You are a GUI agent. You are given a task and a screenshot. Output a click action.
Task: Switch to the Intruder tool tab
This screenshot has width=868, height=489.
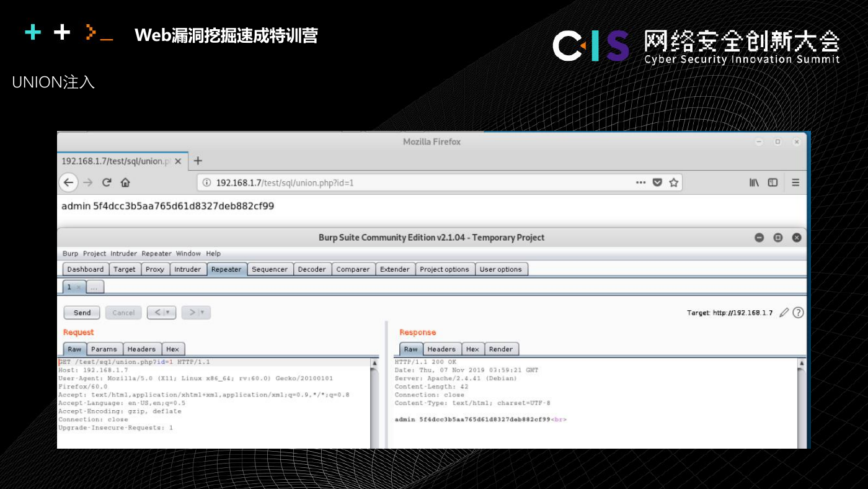coord(188,269)
